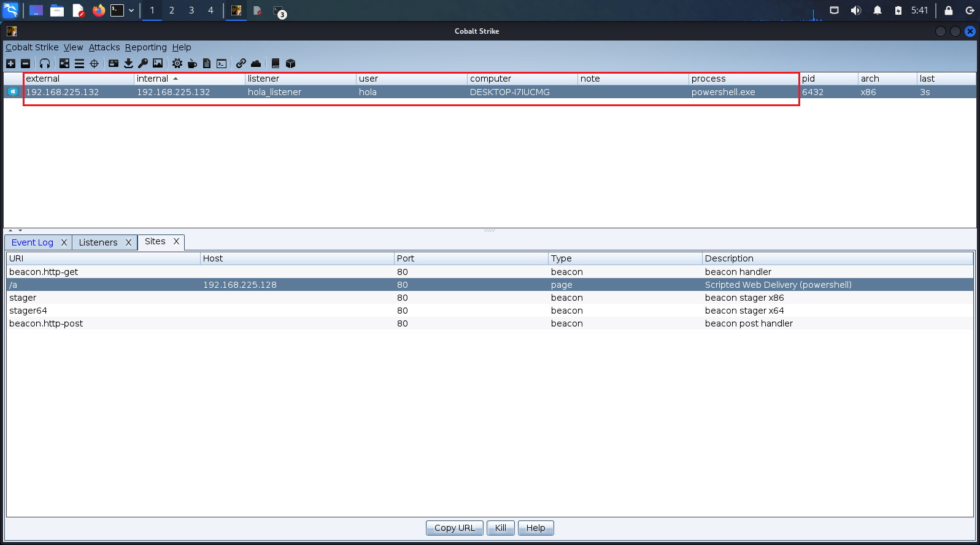Click the Kill button
The height and width of the screenshot is (545, 980).
[501, 528]
